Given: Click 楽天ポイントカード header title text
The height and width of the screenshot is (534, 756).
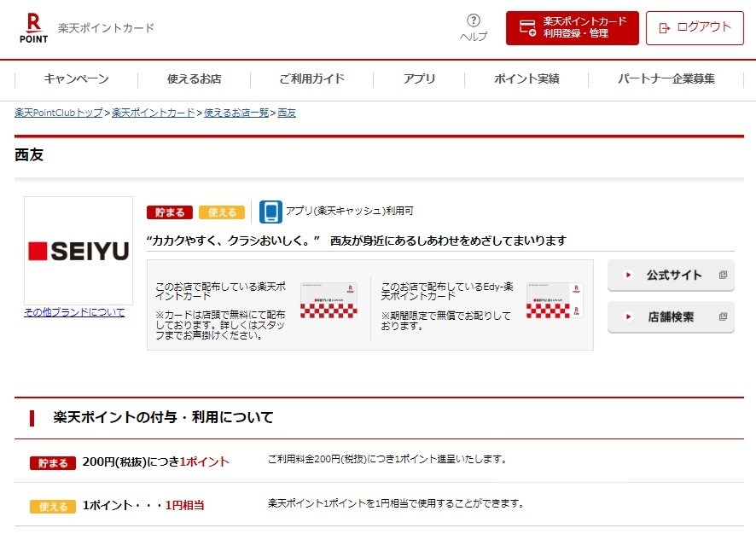Looking at the screenshot, I should pos(106,28).
